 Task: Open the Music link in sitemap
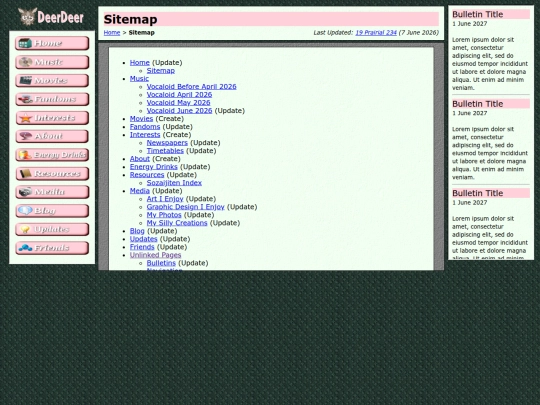point(139,79)
